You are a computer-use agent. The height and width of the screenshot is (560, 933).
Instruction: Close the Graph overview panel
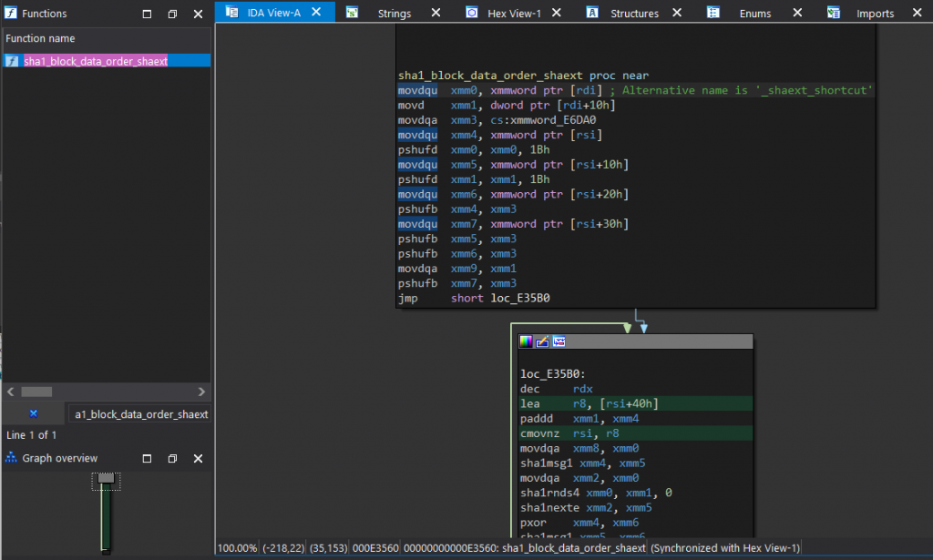198,458
